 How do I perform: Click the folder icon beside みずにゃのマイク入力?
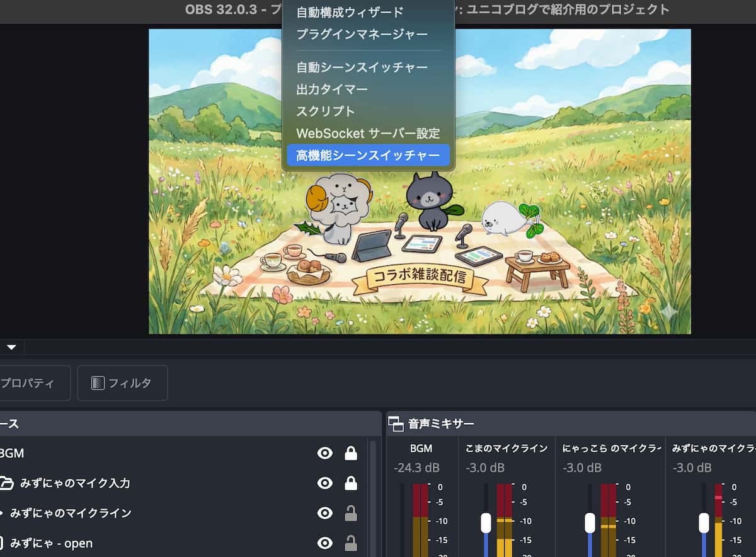[6, 483]
